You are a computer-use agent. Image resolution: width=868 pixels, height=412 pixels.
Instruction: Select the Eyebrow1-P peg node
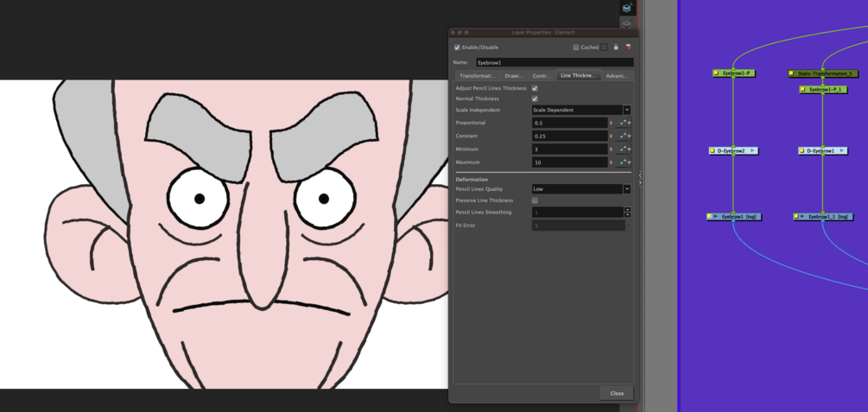pos(734,73)
